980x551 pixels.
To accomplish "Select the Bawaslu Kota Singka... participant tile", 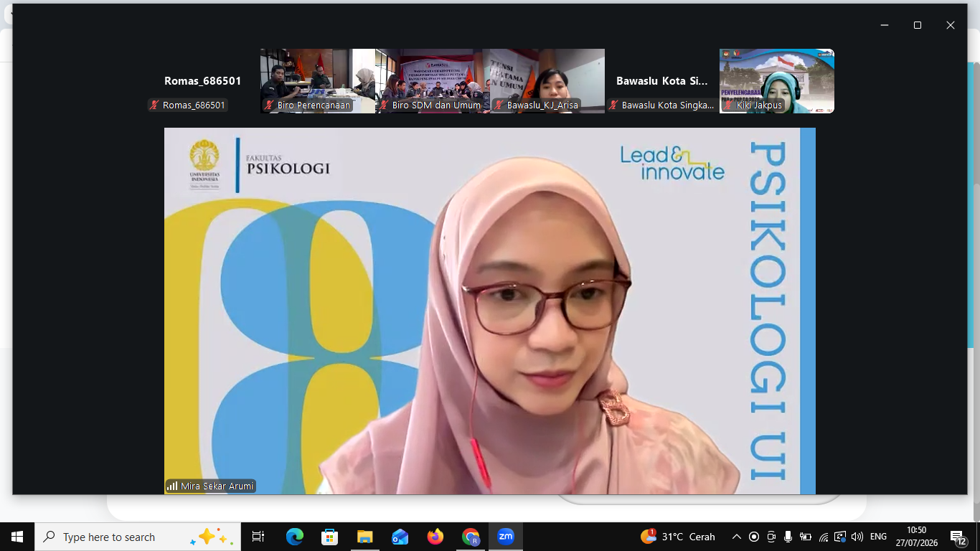I will coord(662,81).
